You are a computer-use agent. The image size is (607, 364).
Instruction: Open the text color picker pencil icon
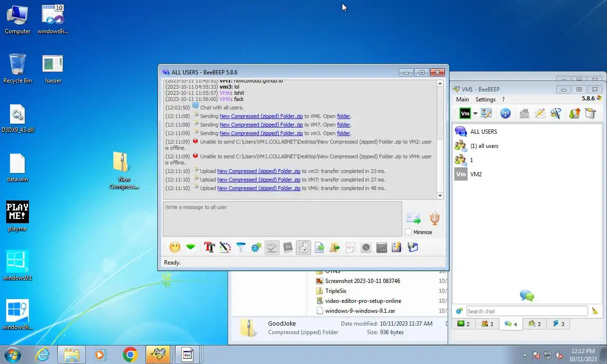tap(225, 247)
